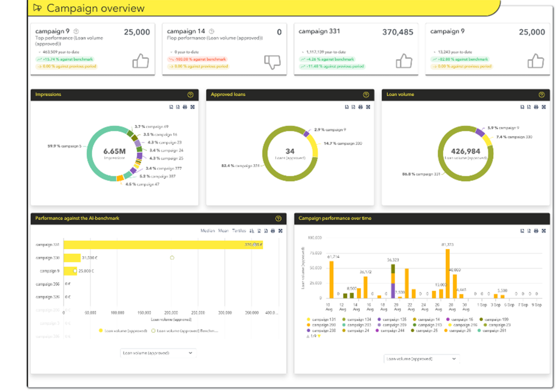556x392 pixels.
Task: Expand Loan volume chart to fullscreen
Action: [x=544, y=107]
